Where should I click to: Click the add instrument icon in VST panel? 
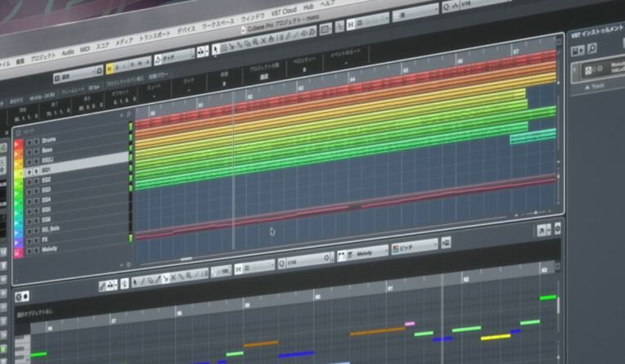coord(578,50)
